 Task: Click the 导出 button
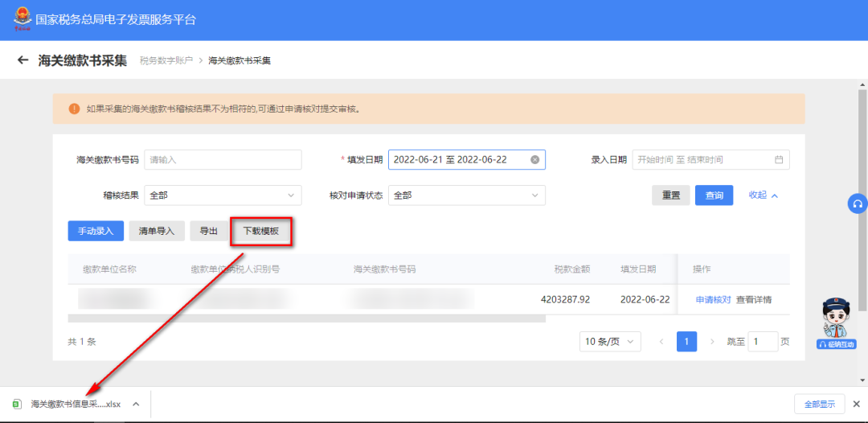tap(209, 231)
